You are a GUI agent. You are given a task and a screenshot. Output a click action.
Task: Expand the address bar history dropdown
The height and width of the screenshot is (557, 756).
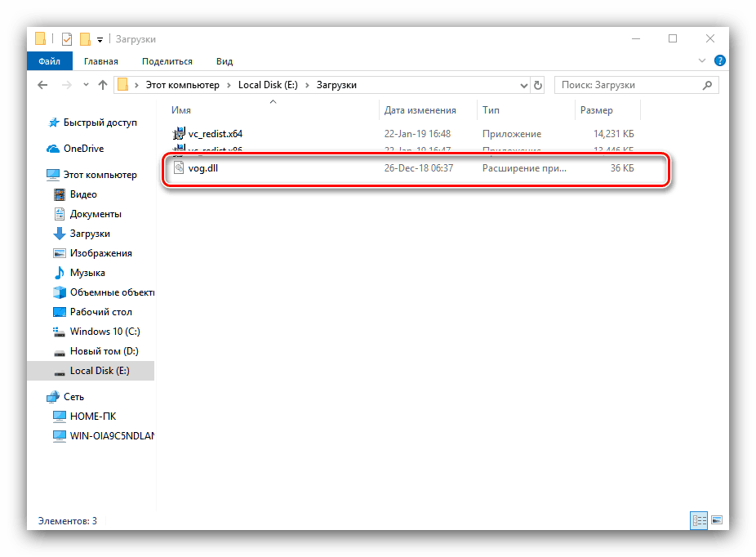(523, 86)
